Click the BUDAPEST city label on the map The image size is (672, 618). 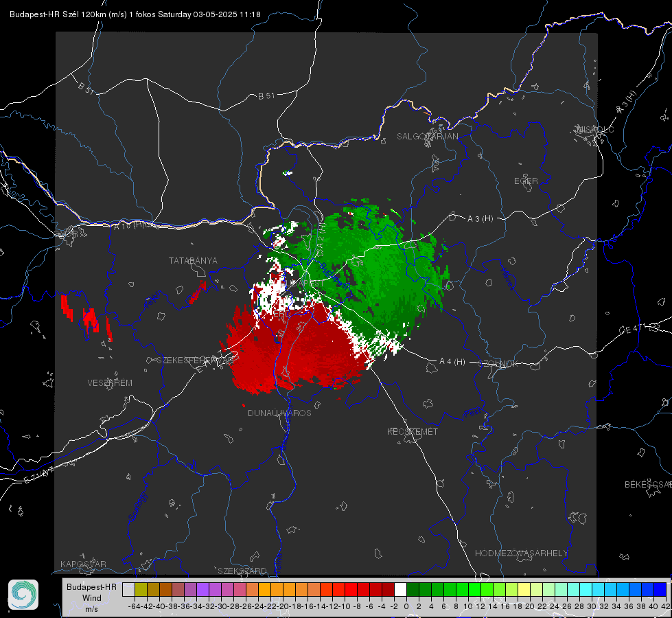303,284
